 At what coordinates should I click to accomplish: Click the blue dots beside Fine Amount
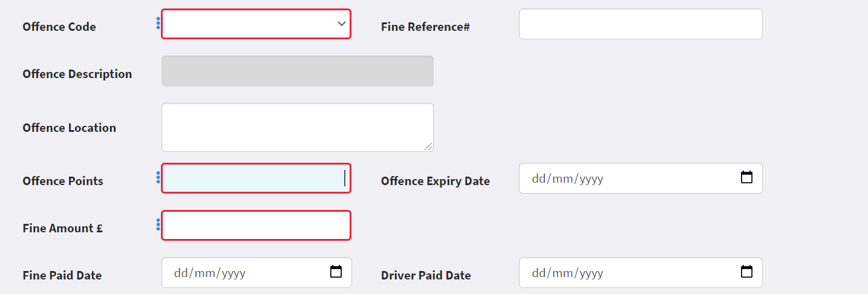point(158,224)
